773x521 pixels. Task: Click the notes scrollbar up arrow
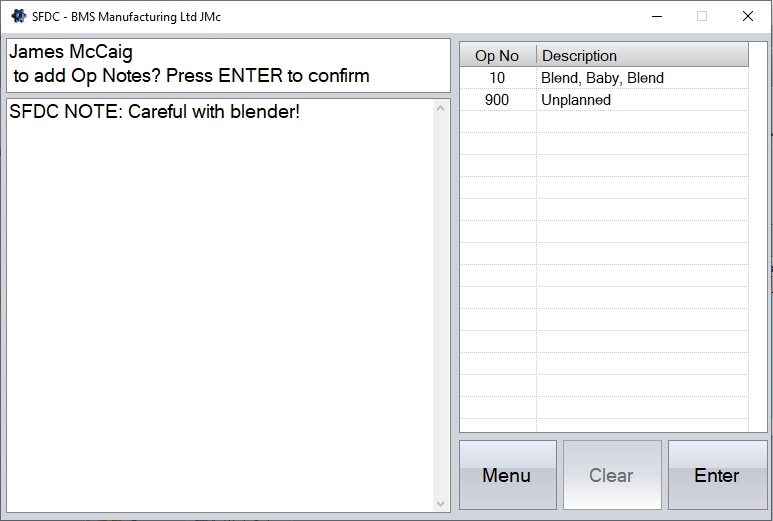(441, 108)
